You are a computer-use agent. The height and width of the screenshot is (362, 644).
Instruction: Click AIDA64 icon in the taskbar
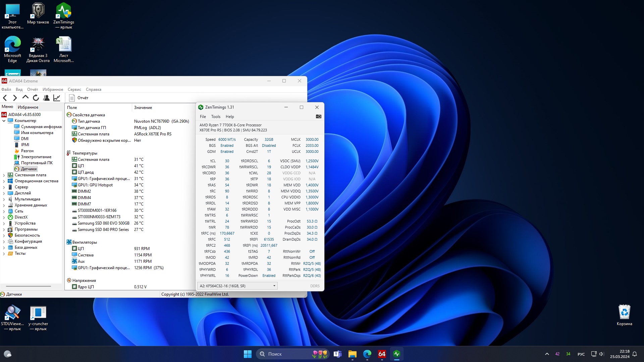382,354
